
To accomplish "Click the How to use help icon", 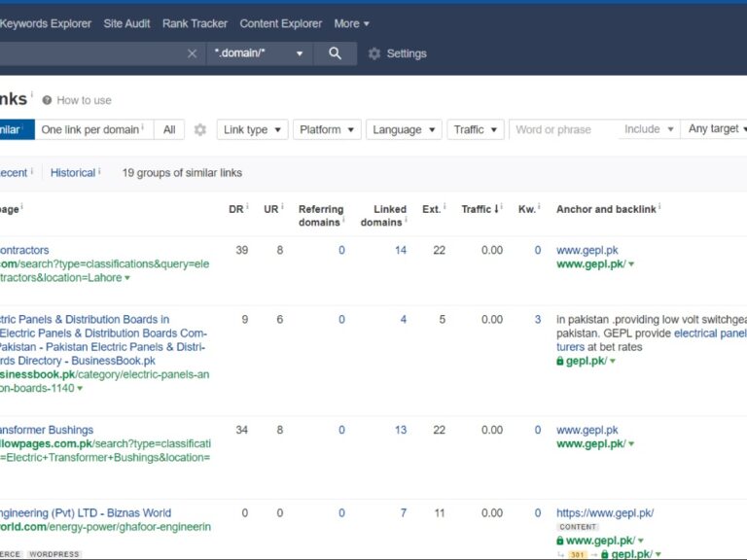I will pos(47,100).
